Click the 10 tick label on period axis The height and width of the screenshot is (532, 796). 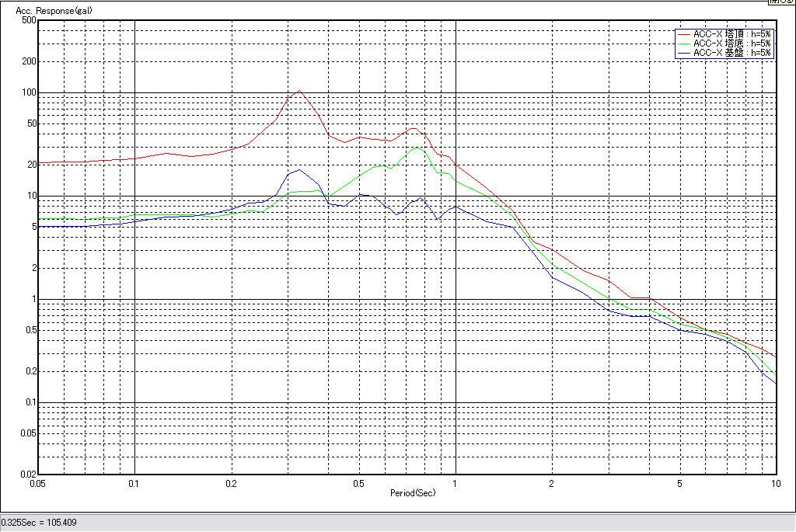775,483
